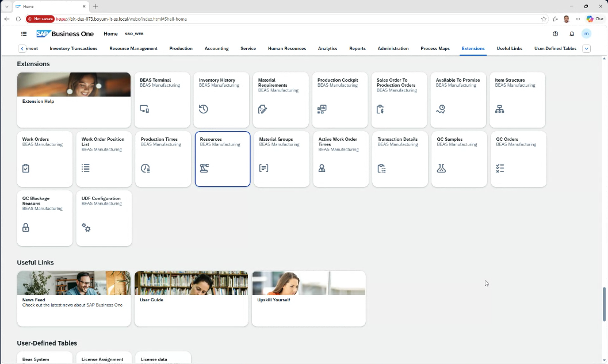The height and width of the screenshot is (364, 608).
Task: Switch to the Production tab
Action: [x=181, y=48]
